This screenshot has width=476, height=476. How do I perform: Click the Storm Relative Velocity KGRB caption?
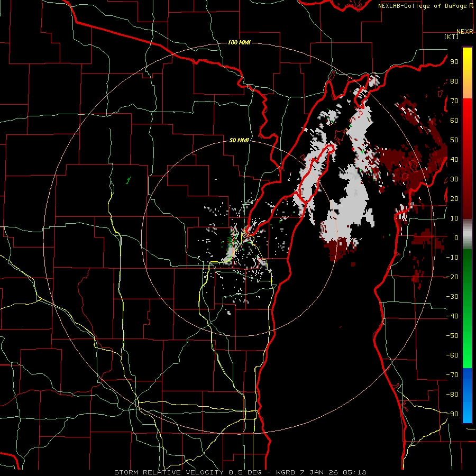pyautogui.click(x=240, y=472)
